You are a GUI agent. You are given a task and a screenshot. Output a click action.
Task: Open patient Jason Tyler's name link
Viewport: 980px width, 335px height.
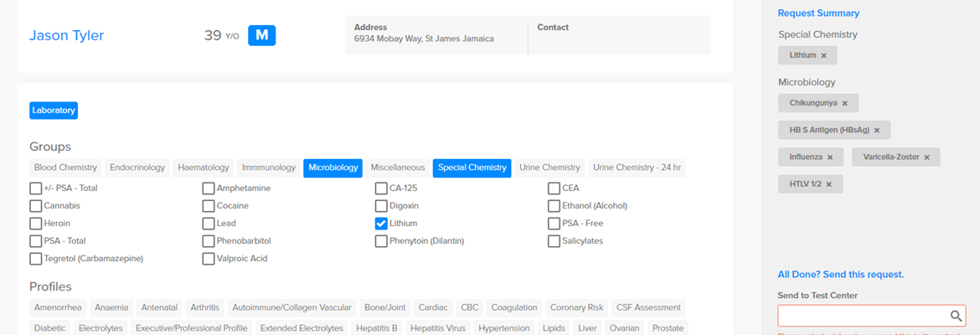(67, 35)
